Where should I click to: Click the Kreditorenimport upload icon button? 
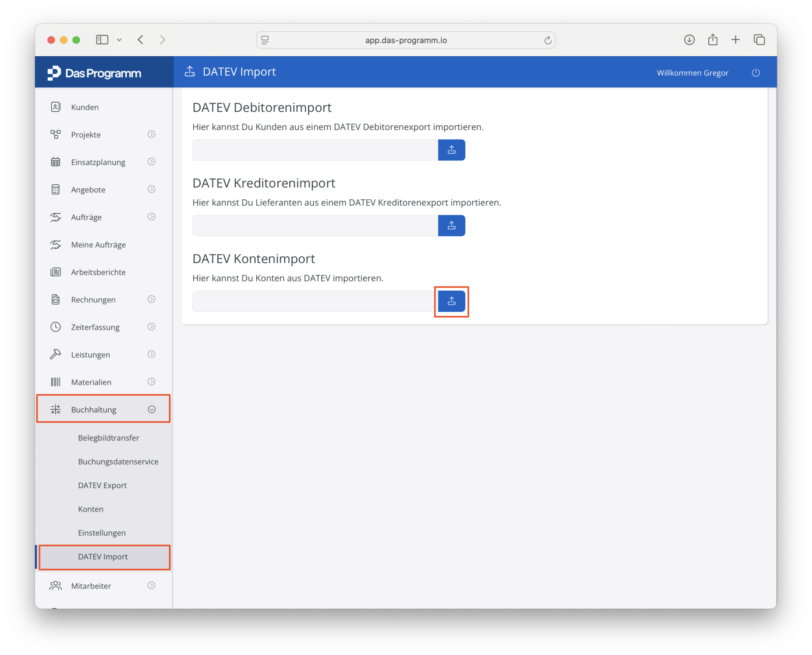coord(451,226)
